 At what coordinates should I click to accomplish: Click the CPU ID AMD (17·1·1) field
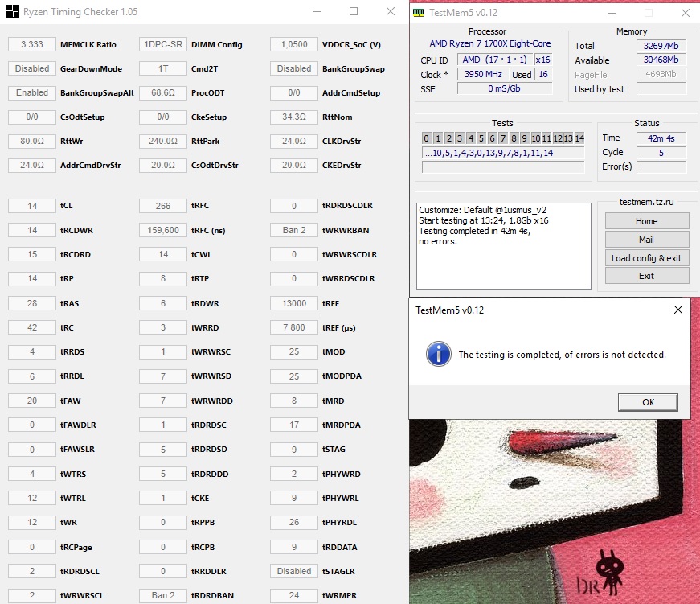click(494, 60)
